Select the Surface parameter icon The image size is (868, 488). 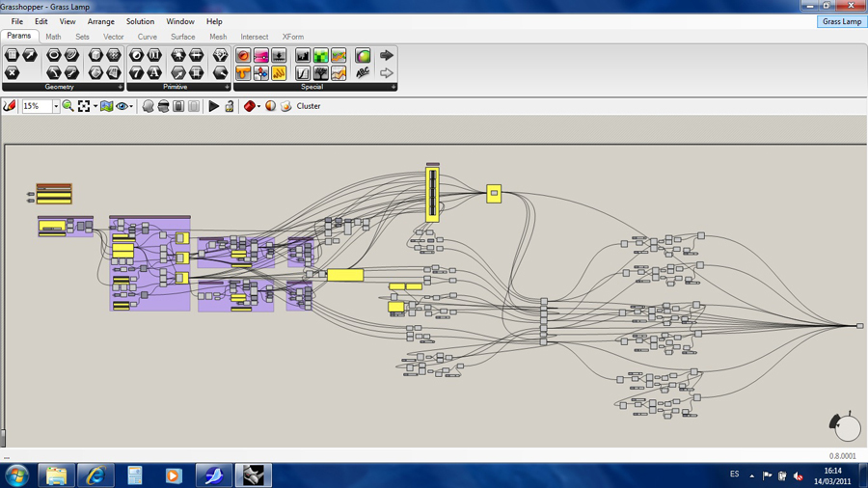pyautogui.click(x=114, y=72)
